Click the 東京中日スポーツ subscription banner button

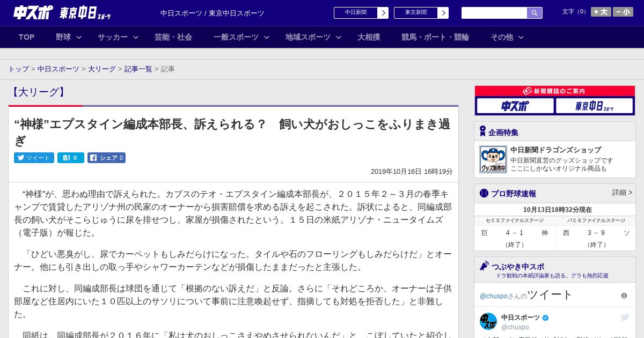[x=594, y=106]
